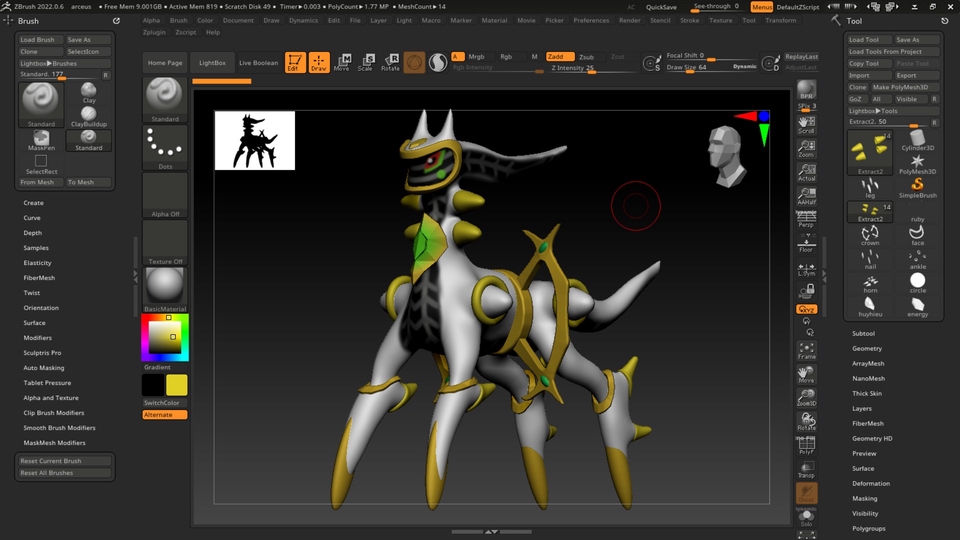Screen dimensions: 960x540
Task: Click the Live Boolean button
Action: (x=258, y=62)
